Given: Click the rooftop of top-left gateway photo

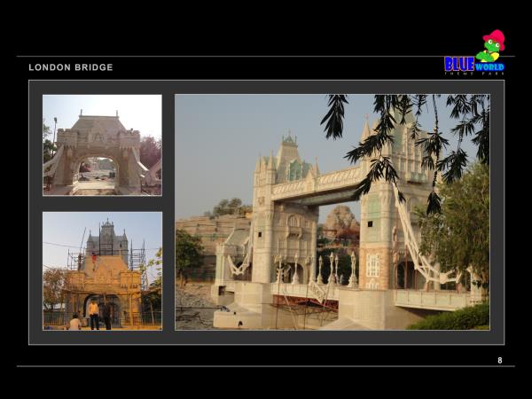Looking at the screenshot, I should point(98,122).
